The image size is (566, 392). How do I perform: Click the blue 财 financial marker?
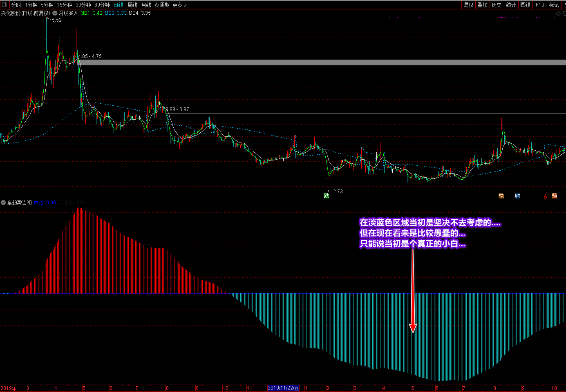(x=517, y=196)
